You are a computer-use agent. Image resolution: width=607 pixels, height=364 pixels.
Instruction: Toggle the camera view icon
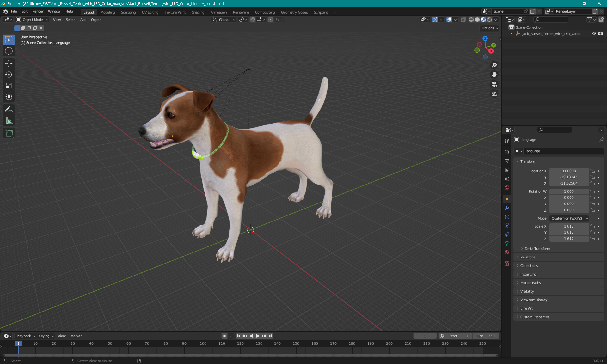click(494, 84)
